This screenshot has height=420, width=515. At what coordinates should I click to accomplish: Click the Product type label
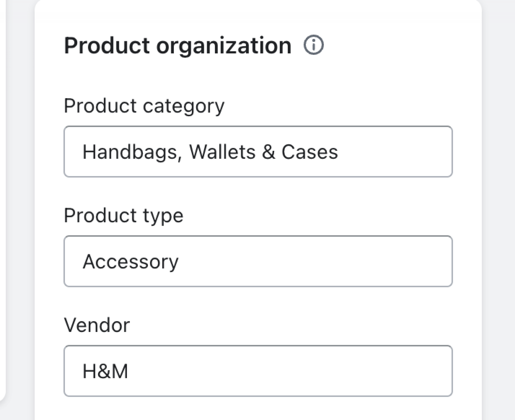tap(123, 215)
